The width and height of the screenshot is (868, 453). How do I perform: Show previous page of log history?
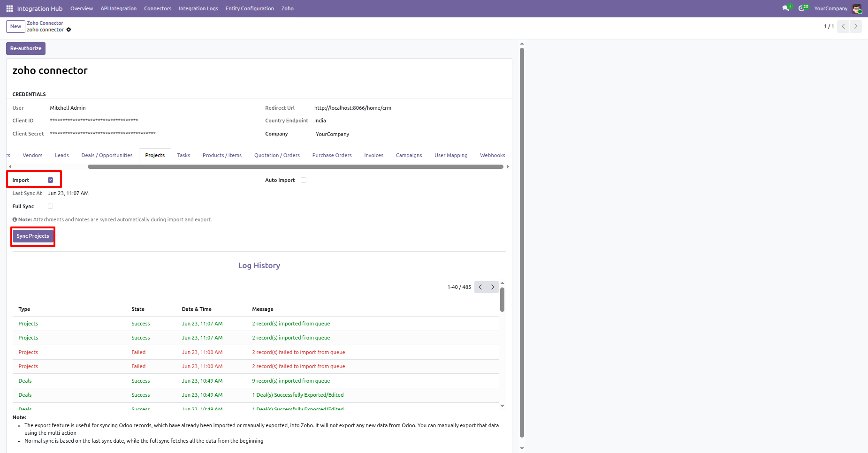click(x=480, y=287)
